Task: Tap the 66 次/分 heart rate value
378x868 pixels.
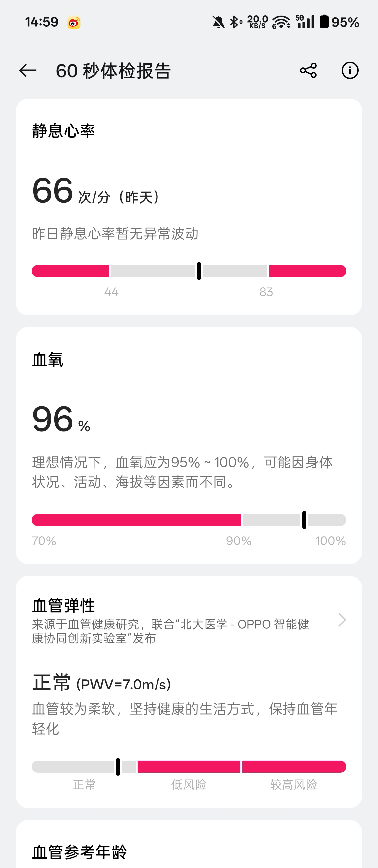Action: (96, 191)
